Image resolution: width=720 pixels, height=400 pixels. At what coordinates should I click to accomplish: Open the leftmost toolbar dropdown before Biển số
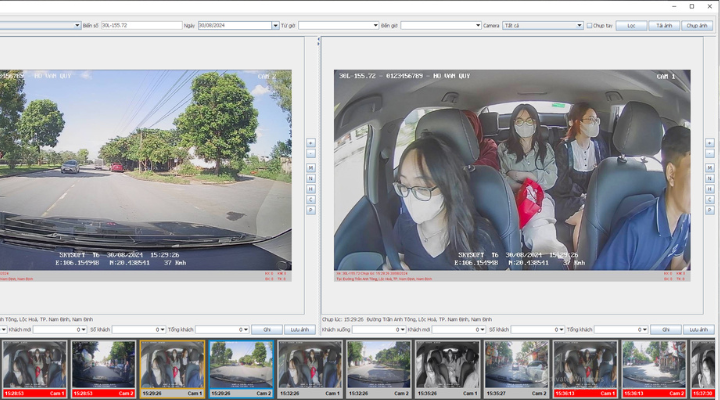point(77,26)
